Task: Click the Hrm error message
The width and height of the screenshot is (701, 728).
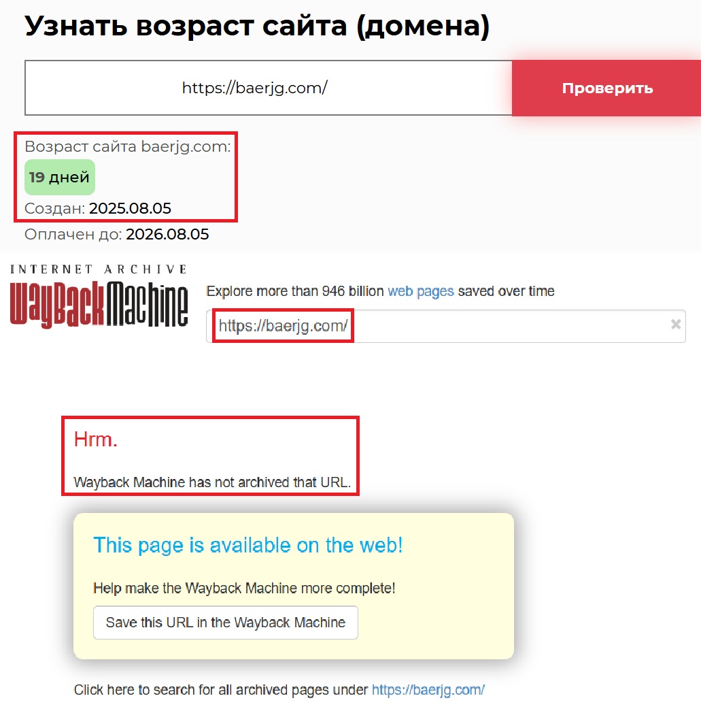Action: 95,439
